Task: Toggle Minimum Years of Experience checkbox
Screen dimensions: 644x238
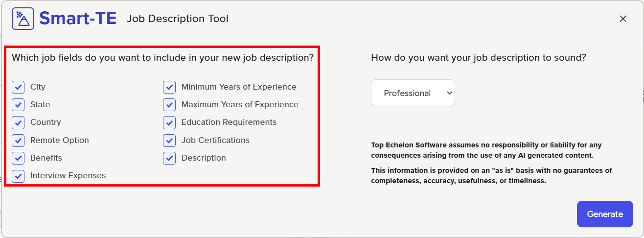Action: point(169,87)
